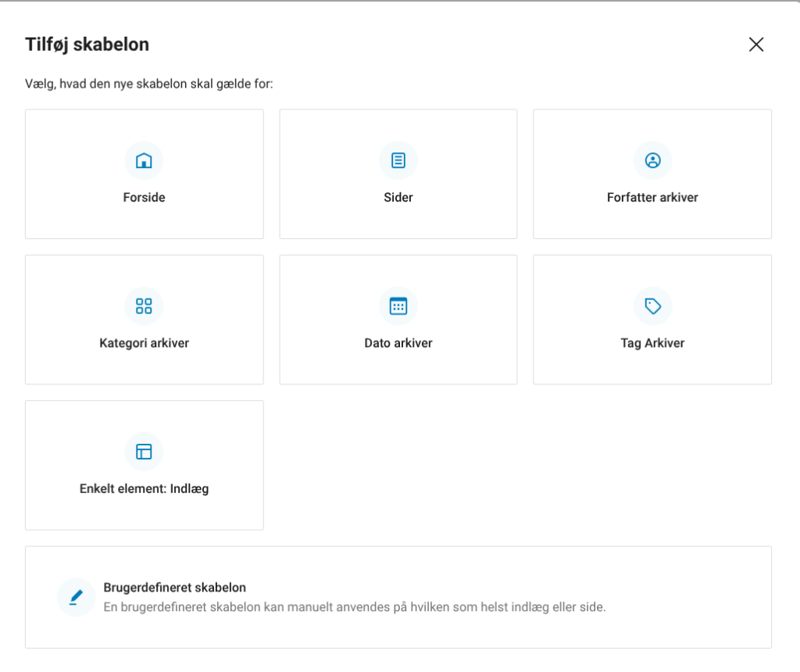The height and width of the screenshot is (672, 800).
Task: Click the Sider page document icon
Action: pos(398,161)
